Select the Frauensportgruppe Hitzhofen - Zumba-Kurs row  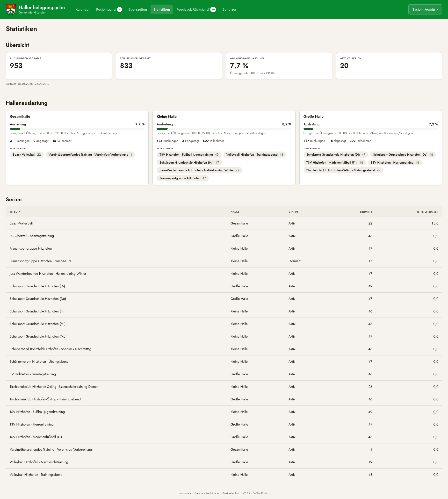224,261
